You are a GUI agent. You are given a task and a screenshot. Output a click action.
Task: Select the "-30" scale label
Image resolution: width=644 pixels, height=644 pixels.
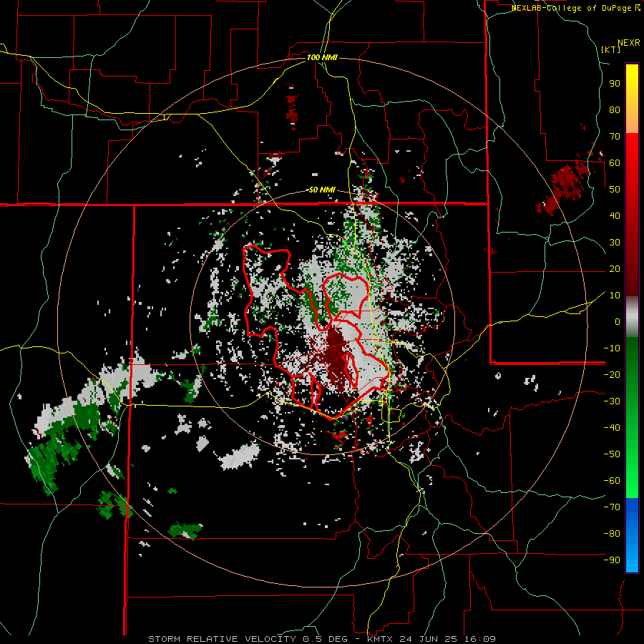pyautogui.click(x=612, y=401)
